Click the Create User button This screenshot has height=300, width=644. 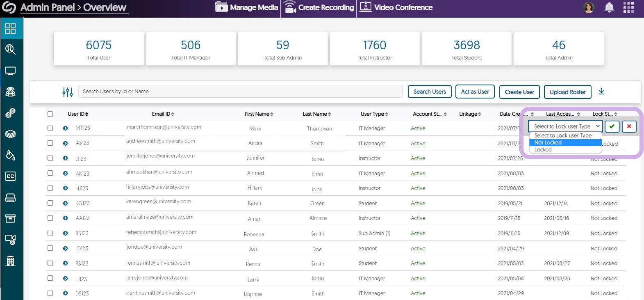(519, 92)
